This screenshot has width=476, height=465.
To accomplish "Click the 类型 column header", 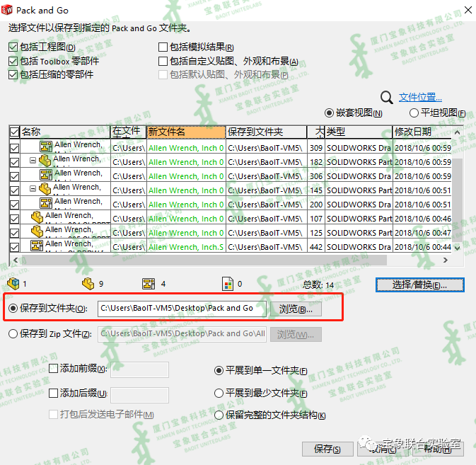I will click(359, 132).
